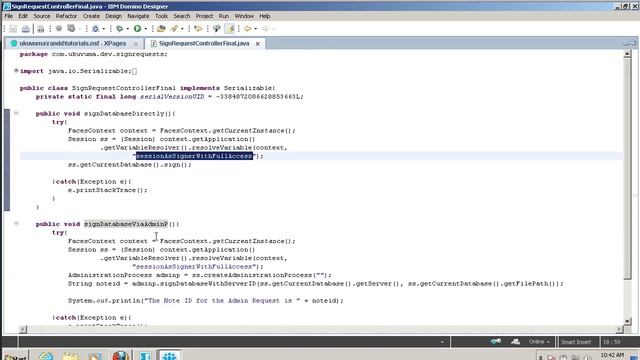Open the Run dropdown arrow
This screenshot has width=640, height=360.
click(146, 29)
